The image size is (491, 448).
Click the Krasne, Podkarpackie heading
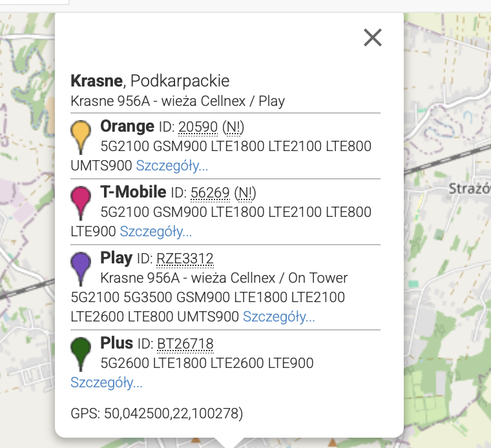[x=150, y=81]
